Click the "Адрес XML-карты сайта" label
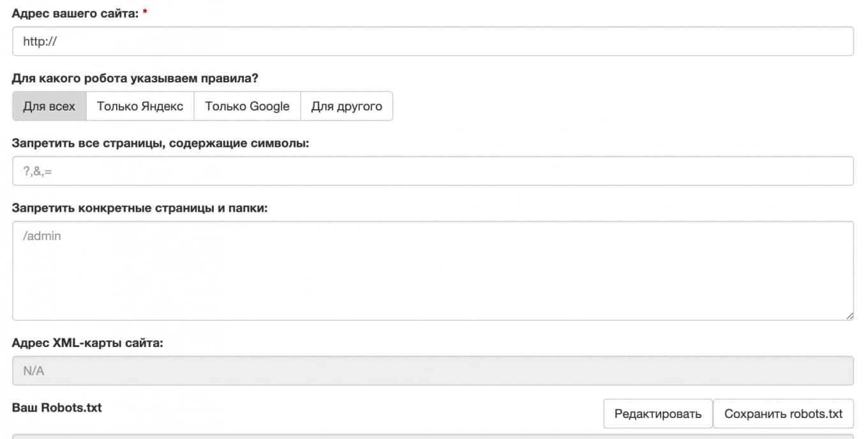Viewport: 868px width, 439px height. 87,343
